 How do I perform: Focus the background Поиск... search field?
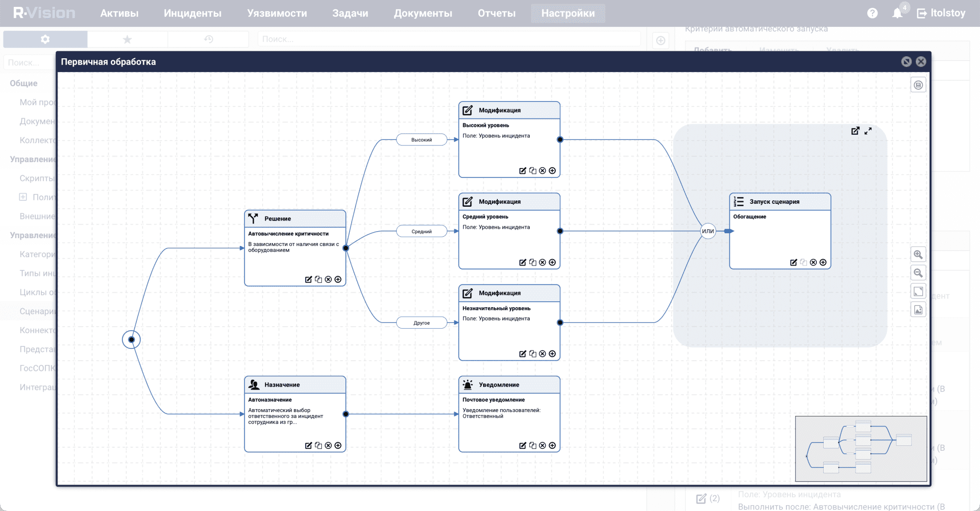449,39
